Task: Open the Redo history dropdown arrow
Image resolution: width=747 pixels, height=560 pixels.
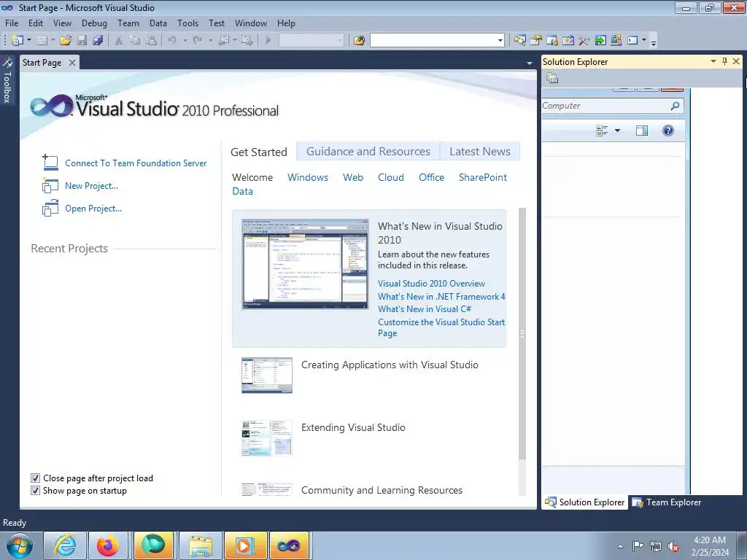Action: (x=210, y=41)
